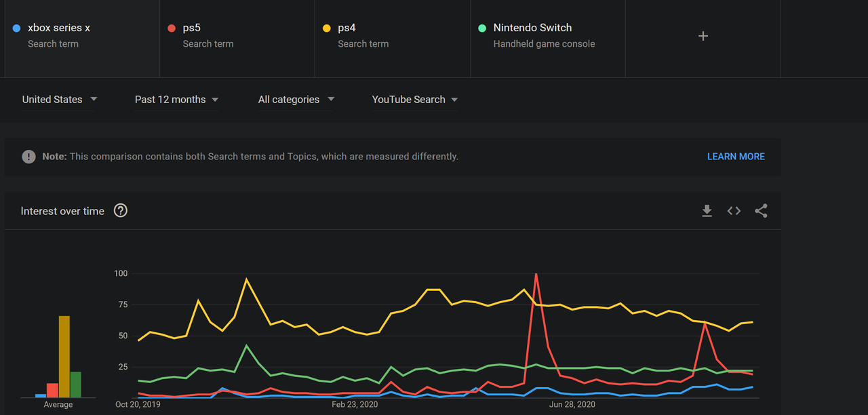Click the yellow ps4 average bar
Viewport: 868px width, 415px height.
(64, 357)
